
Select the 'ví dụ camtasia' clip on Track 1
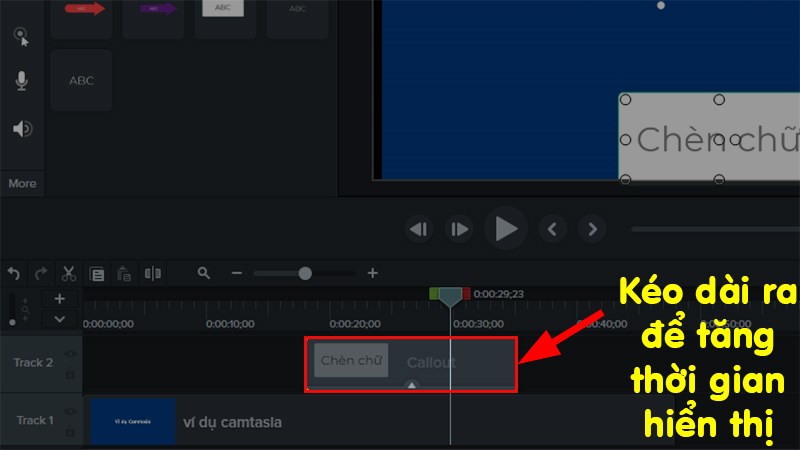click(378, 421)
